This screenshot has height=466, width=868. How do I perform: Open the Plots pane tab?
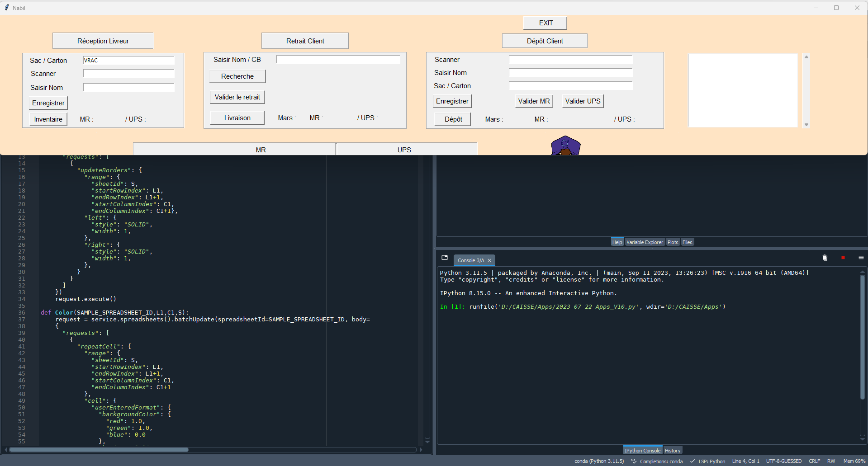coord(673,242)
